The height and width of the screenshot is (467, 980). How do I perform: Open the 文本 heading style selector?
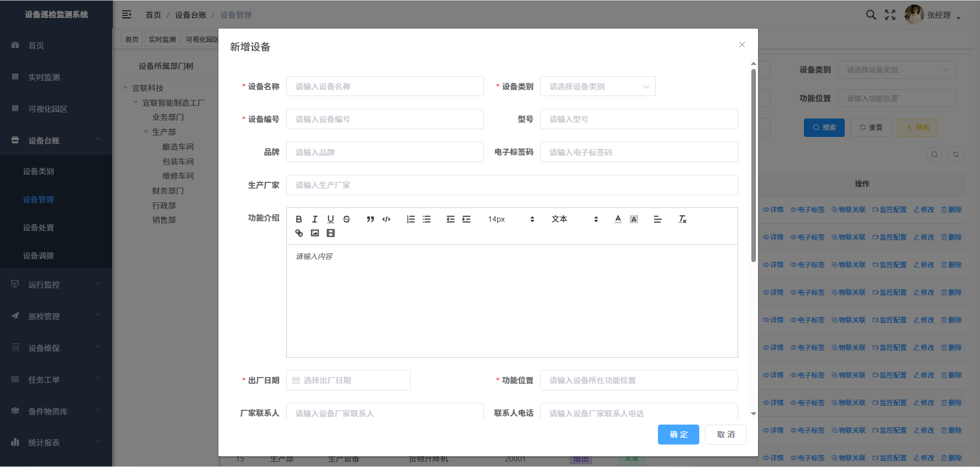(x=574, y=219)
